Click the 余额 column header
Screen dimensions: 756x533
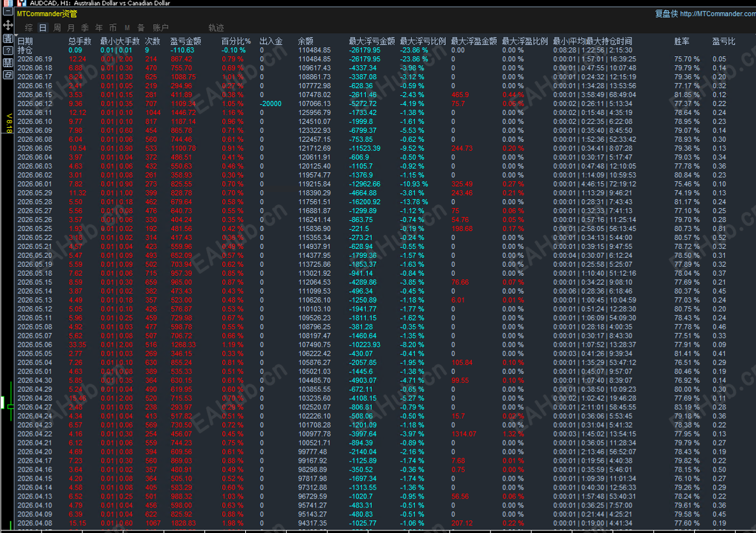[x=306, y=41]
